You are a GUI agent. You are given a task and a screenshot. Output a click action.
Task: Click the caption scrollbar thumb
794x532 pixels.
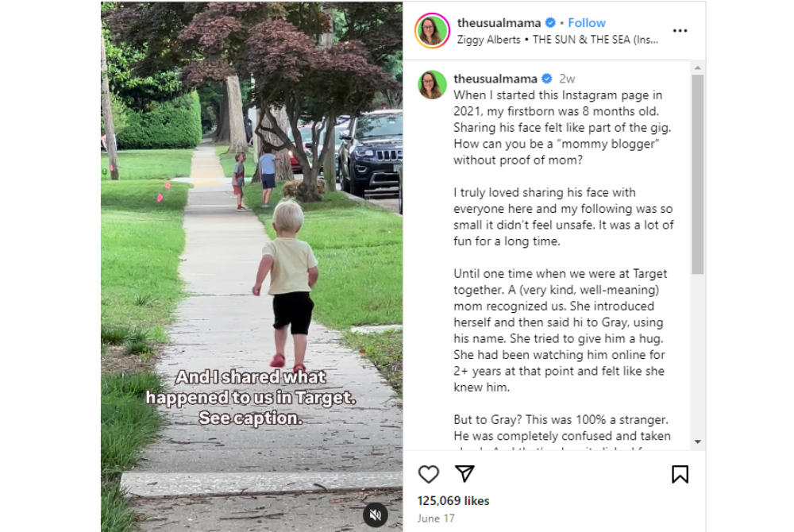tap(698, 175)
